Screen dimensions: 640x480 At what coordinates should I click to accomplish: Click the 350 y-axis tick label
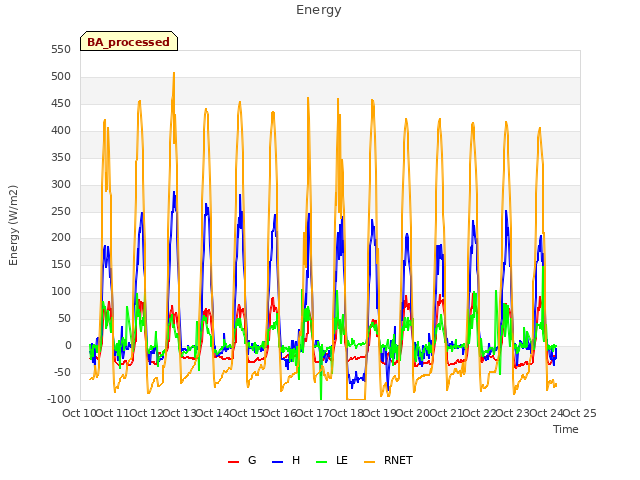[61, 157]
